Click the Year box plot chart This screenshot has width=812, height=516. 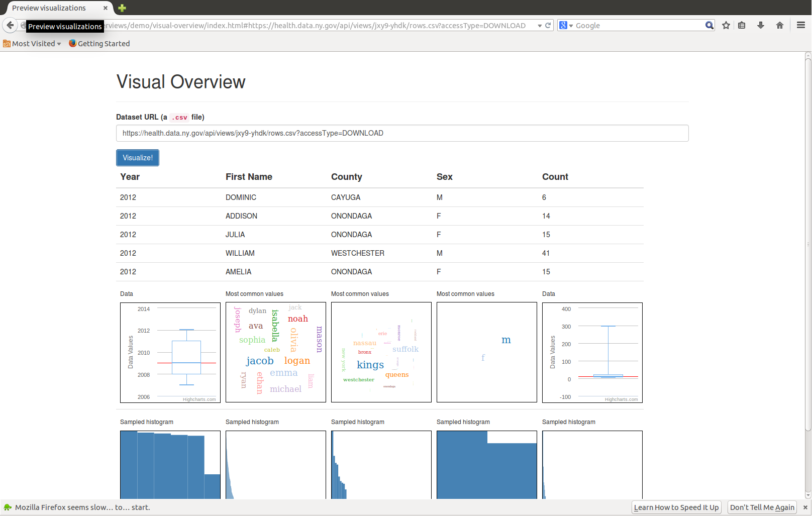tap(170, 353)
